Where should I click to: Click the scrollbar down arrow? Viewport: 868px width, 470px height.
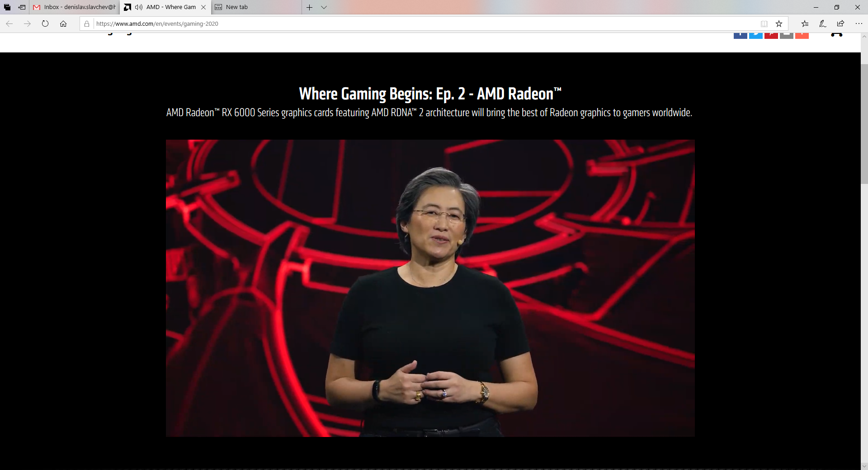click(864, 466)
